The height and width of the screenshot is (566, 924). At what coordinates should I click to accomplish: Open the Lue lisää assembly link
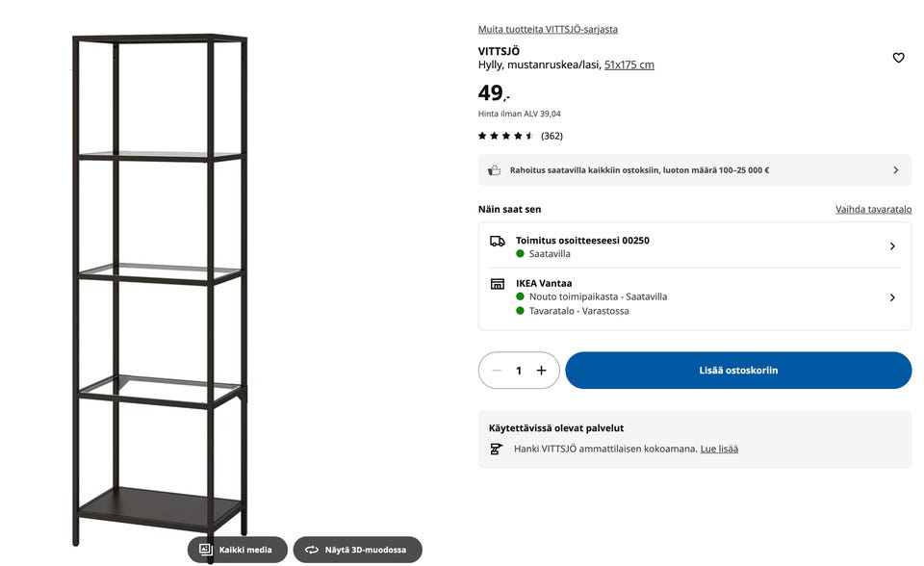[x=719, y=449]
